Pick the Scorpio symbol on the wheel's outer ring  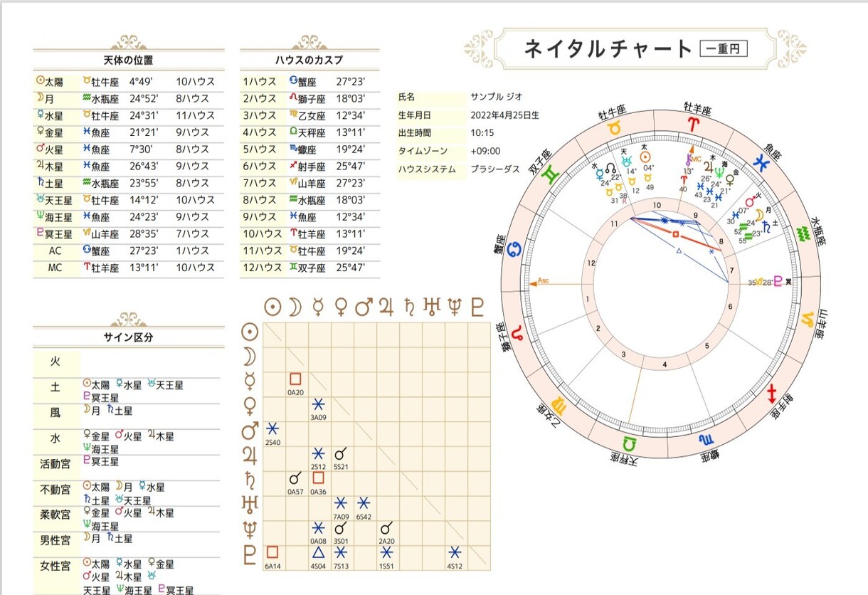pos(706,439)
